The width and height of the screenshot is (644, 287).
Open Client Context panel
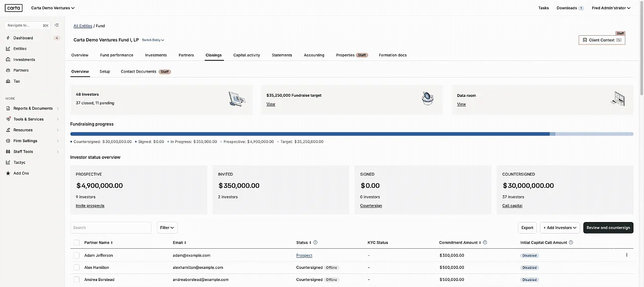(602, 40)
